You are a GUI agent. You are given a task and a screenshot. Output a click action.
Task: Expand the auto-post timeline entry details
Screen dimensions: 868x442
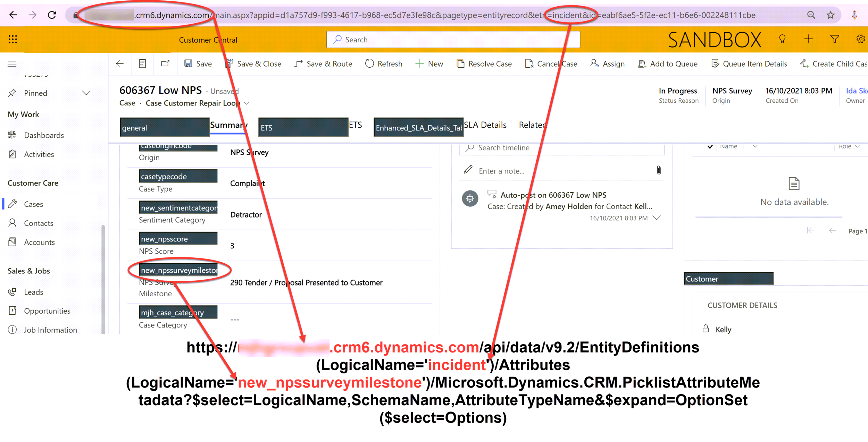[x=657, y=218]
